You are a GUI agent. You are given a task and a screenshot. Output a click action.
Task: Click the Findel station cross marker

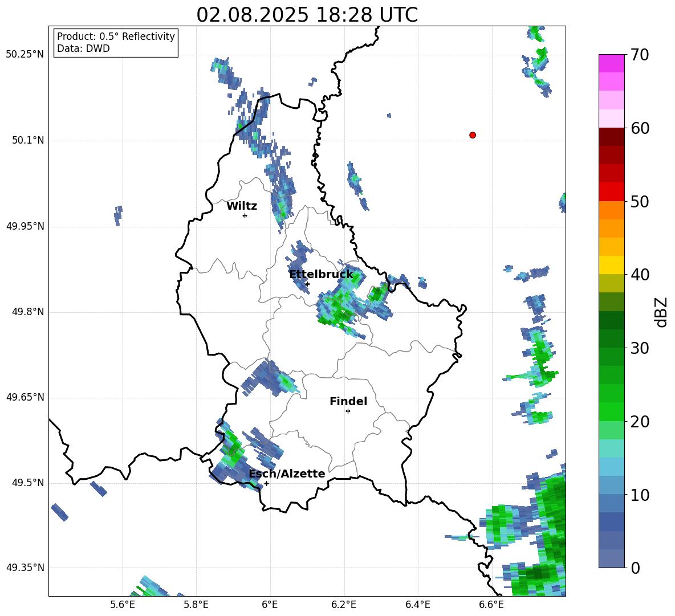coord(348,411)
